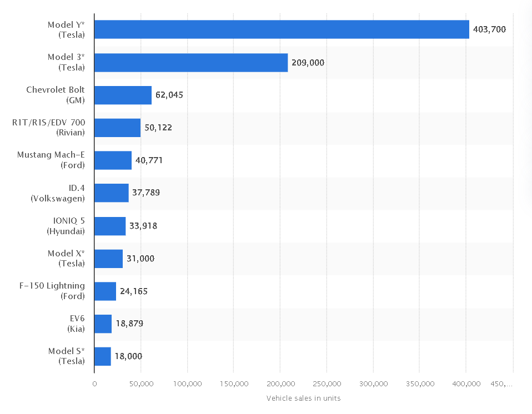Select the EV6 (Kia) bar

[103, 324]
